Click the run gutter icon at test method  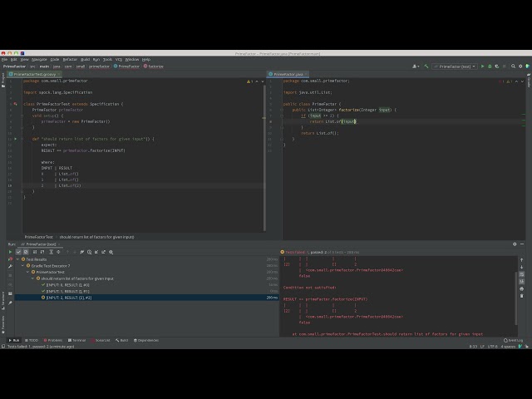(15, 139)
